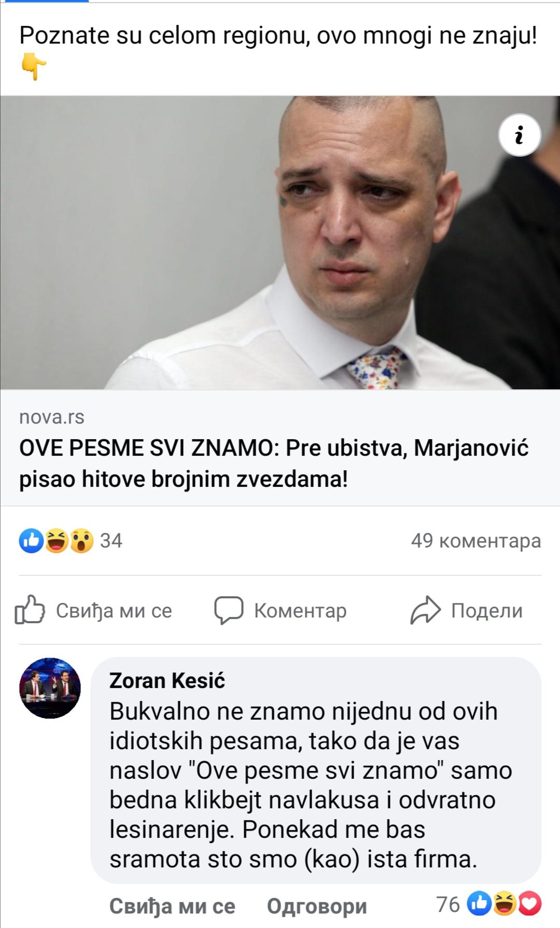Reply to comment with Одговори
The height and width of the screenshot is (928, 560).
tap(317, 906)
